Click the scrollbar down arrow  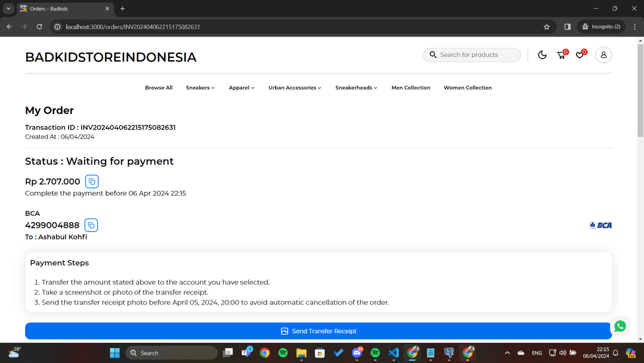[x=640, y=339]
